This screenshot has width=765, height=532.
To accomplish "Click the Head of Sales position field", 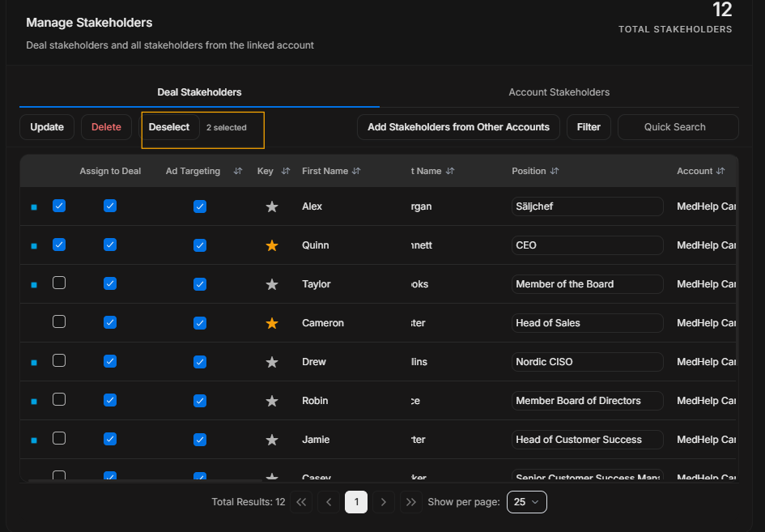I will pyautogui.click(x=588, y=323).
